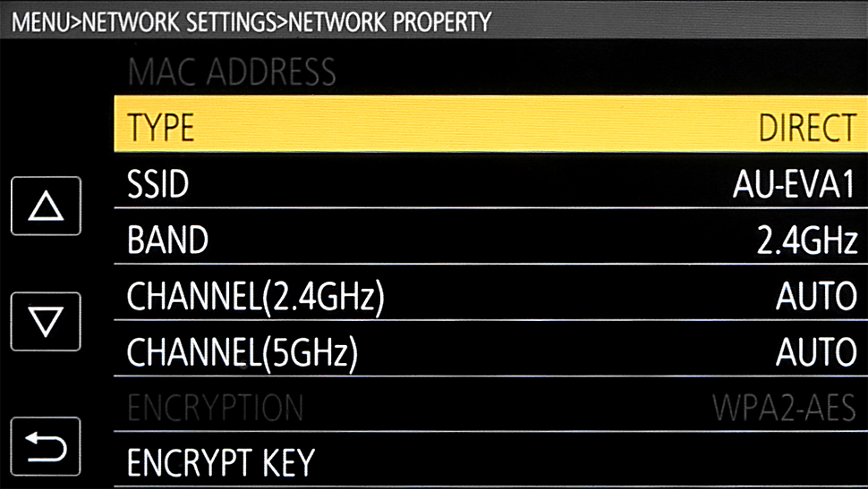Select the highlighted TYPE menu row
The height and width of the screenshot is (489, 868).
coord(490,124)
